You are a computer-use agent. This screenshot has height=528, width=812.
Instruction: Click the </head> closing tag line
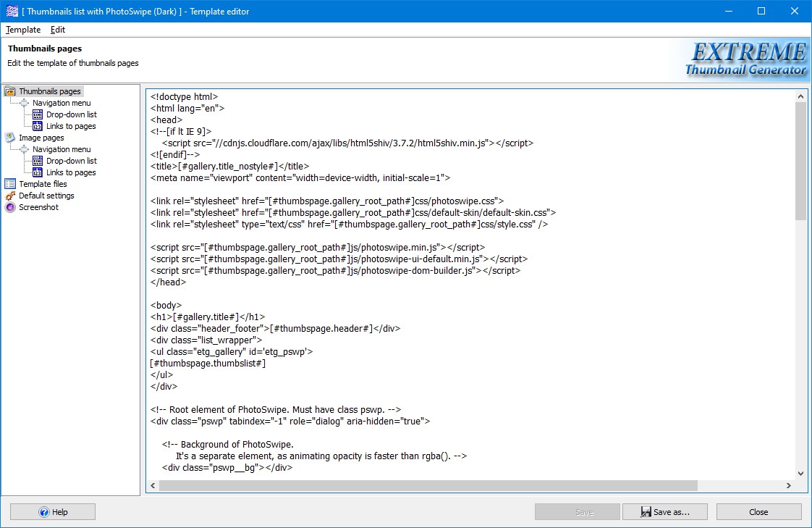168,282
